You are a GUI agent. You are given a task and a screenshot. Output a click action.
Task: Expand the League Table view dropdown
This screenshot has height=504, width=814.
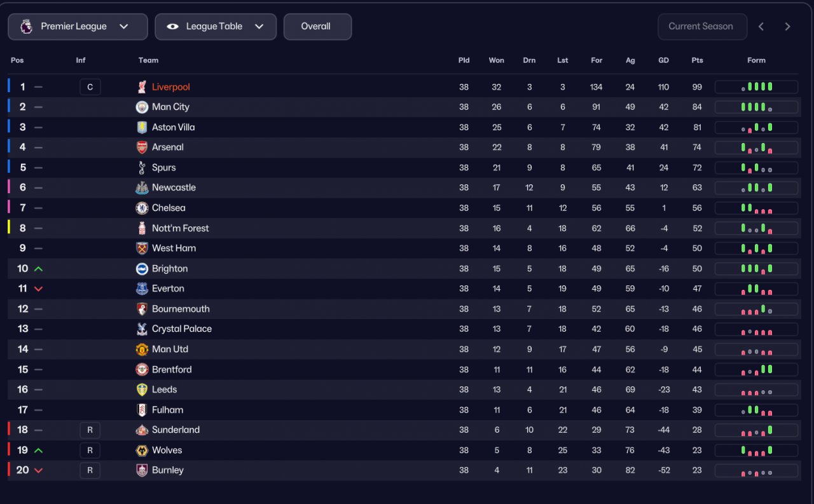216,27
